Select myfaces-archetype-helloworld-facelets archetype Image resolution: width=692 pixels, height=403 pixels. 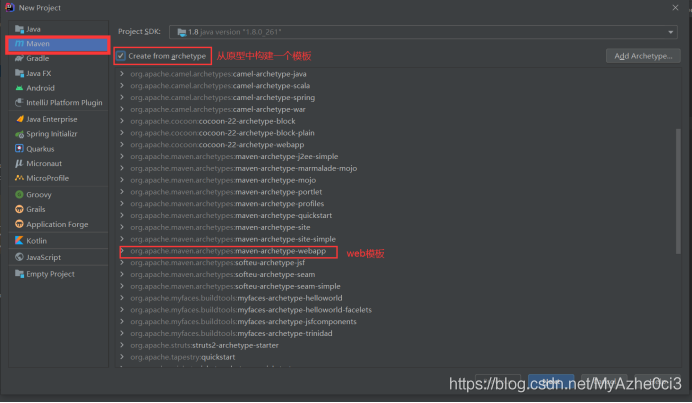click(x=251, y=310)
